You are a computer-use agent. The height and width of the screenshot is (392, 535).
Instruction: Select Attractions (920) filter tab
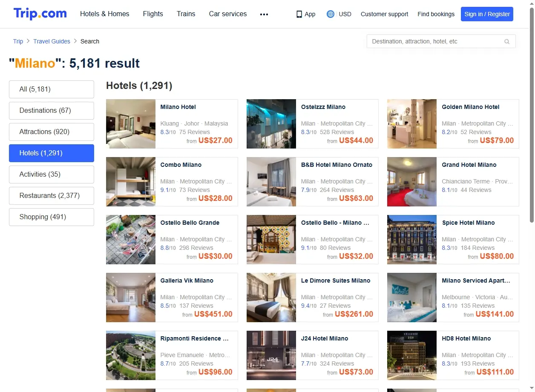click(52, 132)
